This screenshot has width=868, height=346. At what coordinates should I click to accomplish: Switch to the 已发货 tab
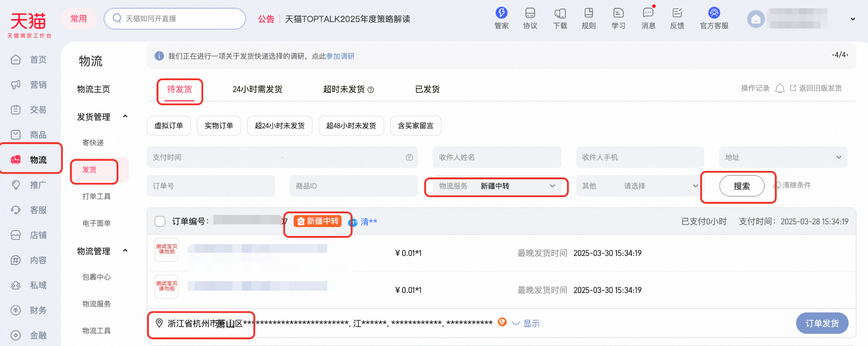coord(427,89)
